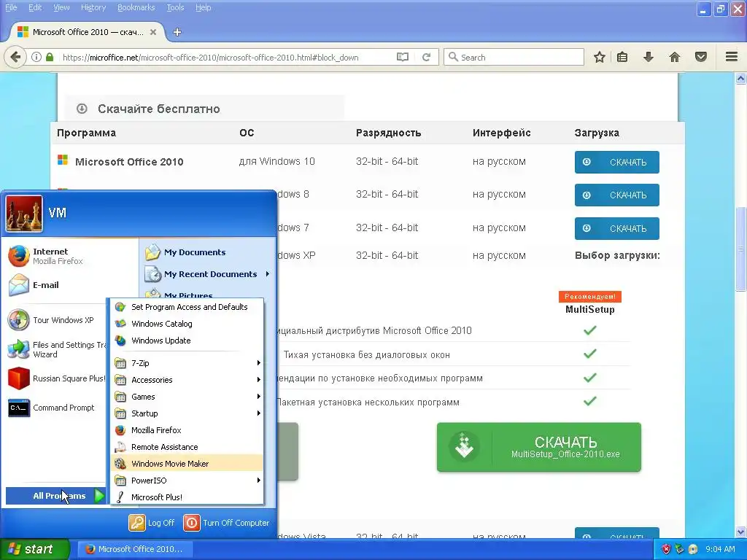
Task: Open the Help menu
Action: (204, 7)
